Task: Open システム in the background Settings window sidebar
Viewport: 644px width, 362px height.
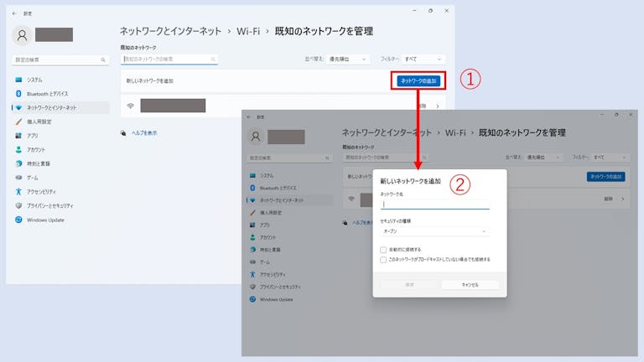Action: [x=34, y=80]
